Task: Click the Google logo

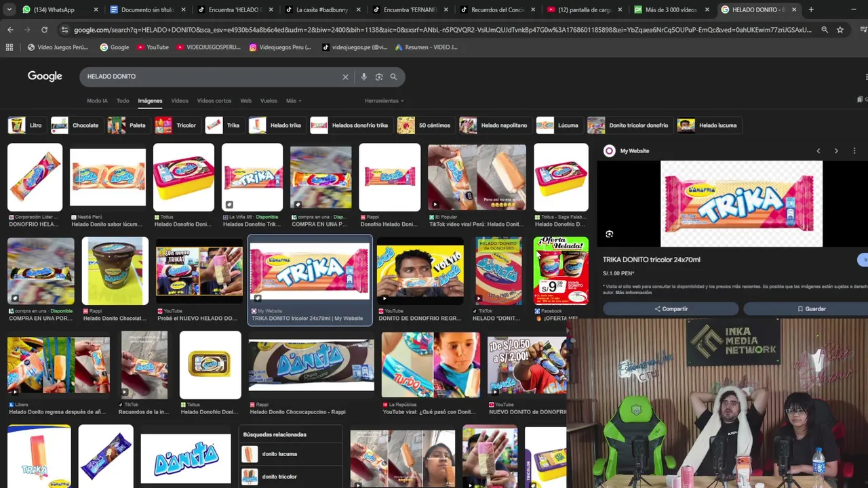Action: pyautogui.click(x=45, y=76)
